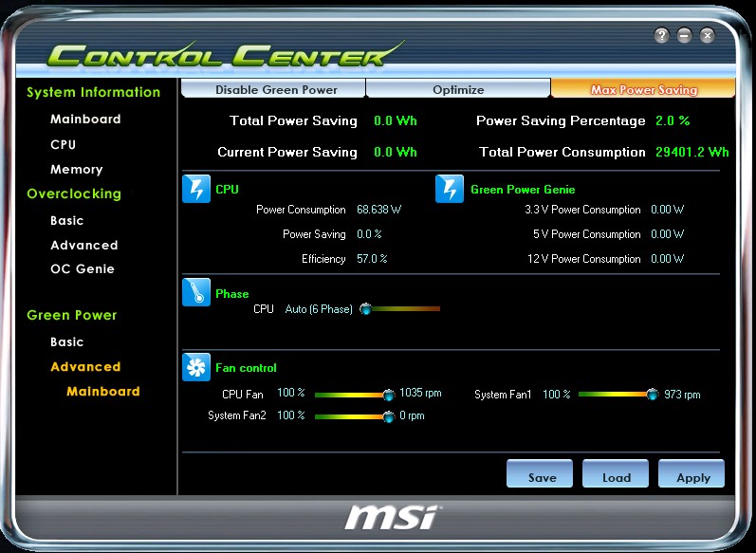Select the Max Power Saving tab
The image size is (756, 553).
[x=643, y=89]
